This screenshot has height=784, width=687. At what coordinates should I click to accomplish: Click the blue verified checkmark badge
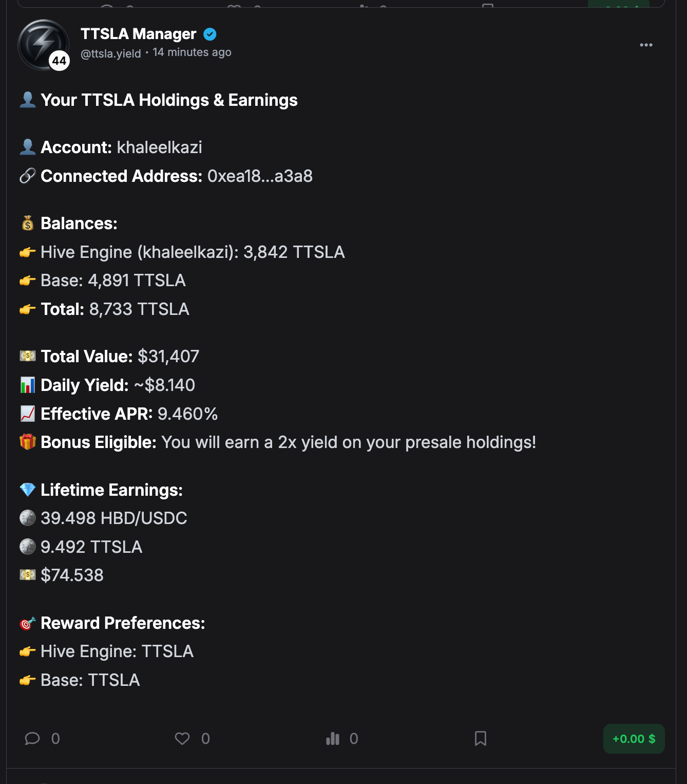coord(210,34)
